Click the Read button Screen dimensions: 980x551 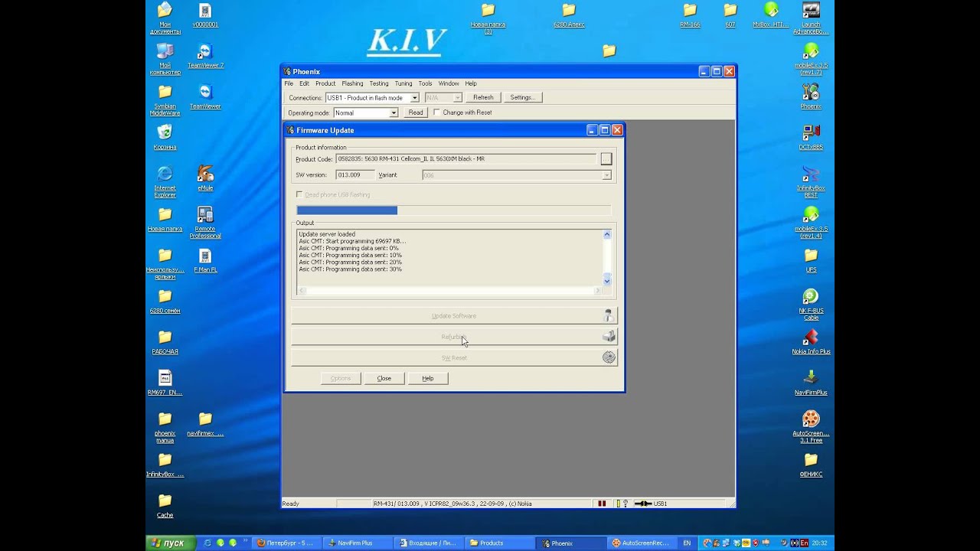(415, 112)
